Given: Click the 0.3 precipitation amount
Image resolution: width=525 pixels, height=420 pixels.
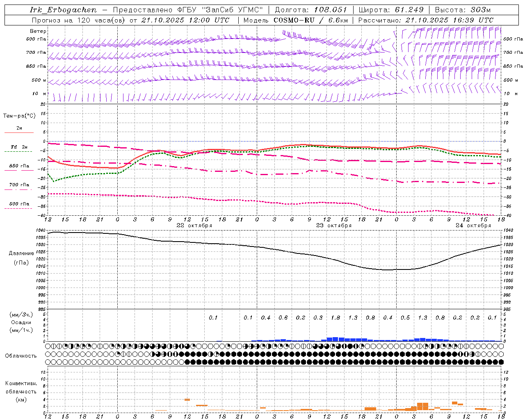Looking at the screenshot, I should (318, 317).
